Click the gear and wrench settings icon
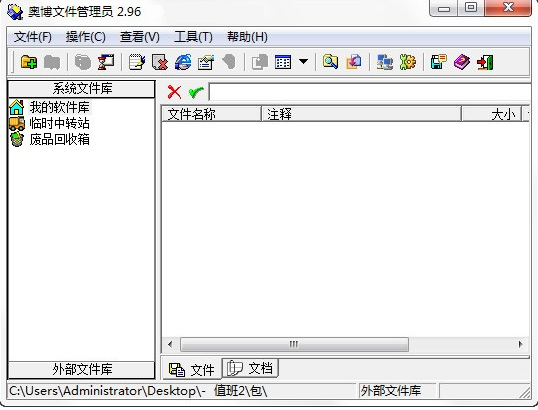538x410 pixels. tap(408, 62)
